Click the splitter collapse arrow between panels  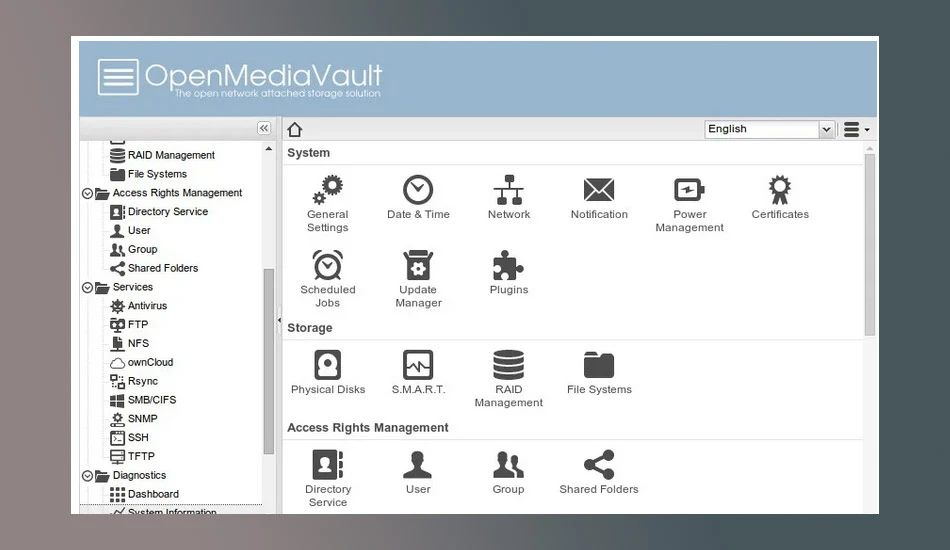point(279,320)
